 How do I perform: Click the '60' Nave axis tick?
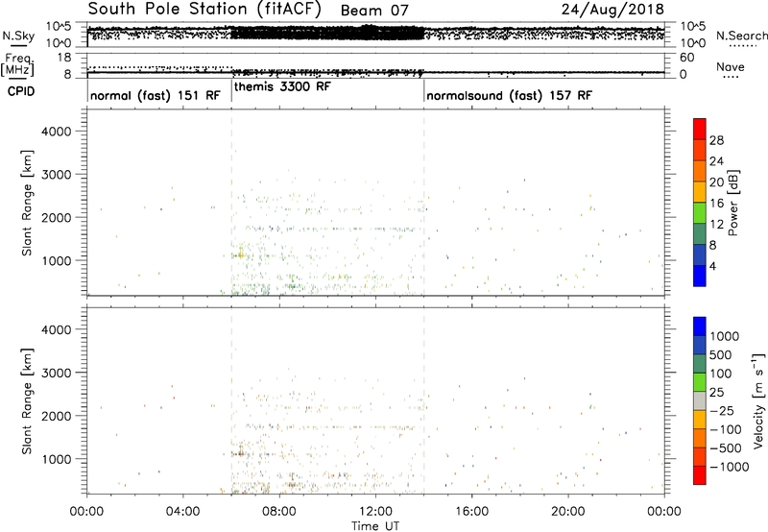point(687,58)
